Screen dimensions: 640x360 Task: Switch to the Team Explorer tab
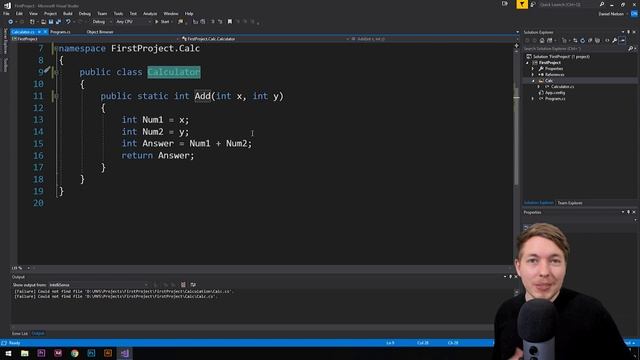tap(570, 203)
